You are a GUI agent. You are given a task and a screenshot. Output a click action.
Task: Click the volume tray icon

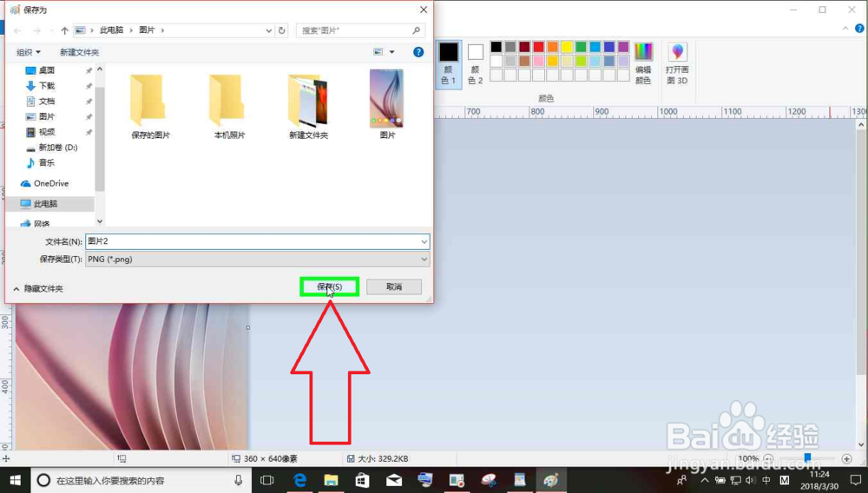click(750, 480)
